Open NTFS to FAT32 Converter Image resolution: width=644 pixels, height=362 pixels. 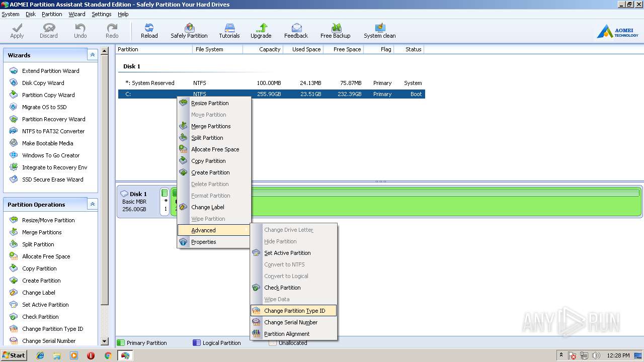pyautogui.click(x=53, y=131)
